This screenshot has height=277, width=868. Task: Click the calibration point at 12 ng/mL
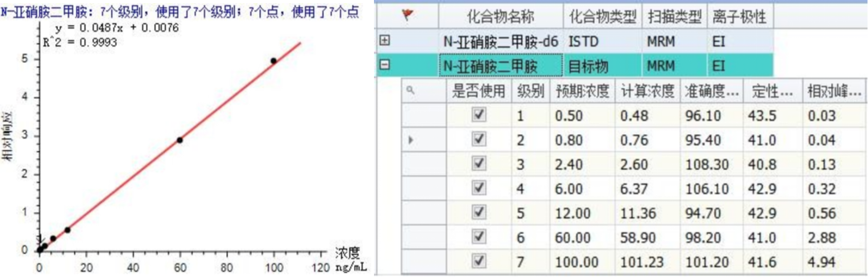tap(67, 230)
